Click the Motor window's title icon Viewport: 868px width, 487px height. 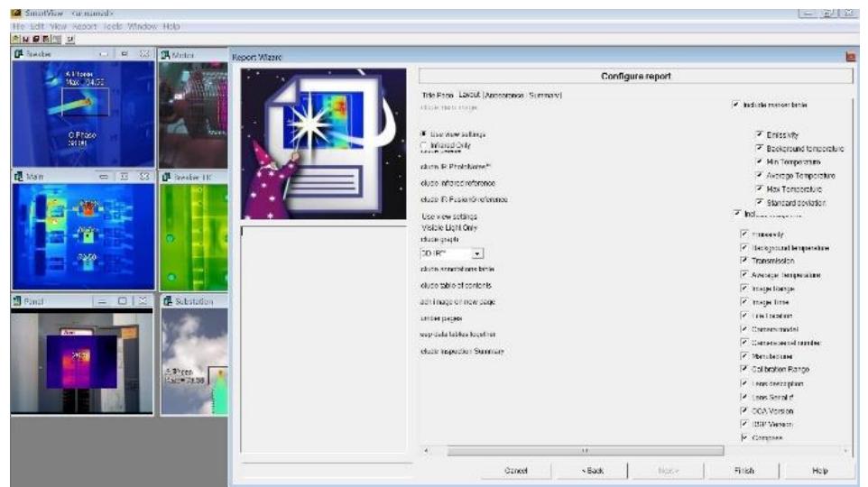coord(165,55)
